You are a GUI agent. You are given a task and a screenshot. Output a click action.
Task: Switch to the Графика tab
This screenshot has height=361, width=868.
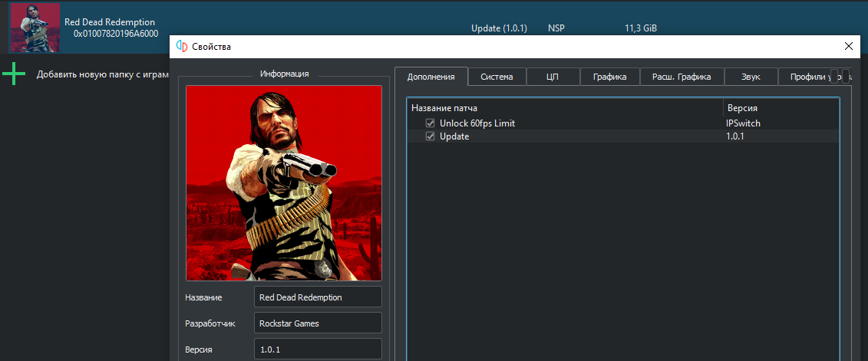point(609,77)
